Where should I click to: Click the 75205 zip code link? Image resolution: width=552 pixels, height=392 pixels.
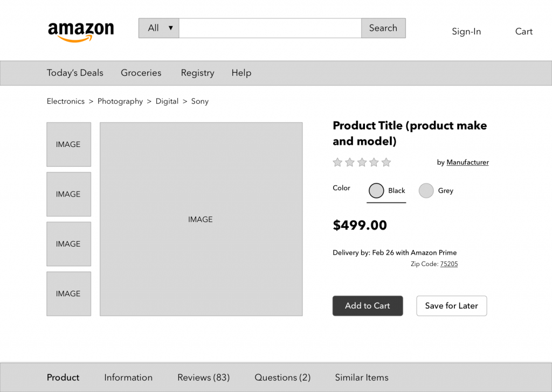click(448, 264)
